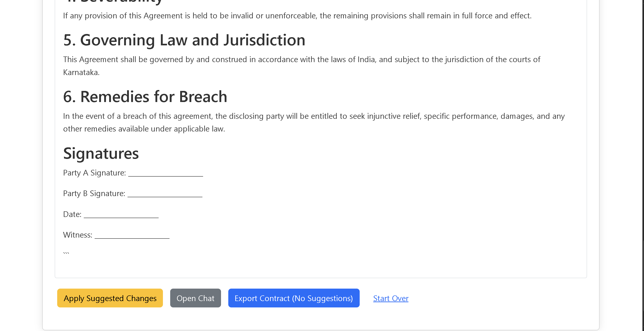The height and width of the screenshot is (331, 644).
Task: Select the Governing Law and Jurisdiction heading
Action: tap(184, 40)
